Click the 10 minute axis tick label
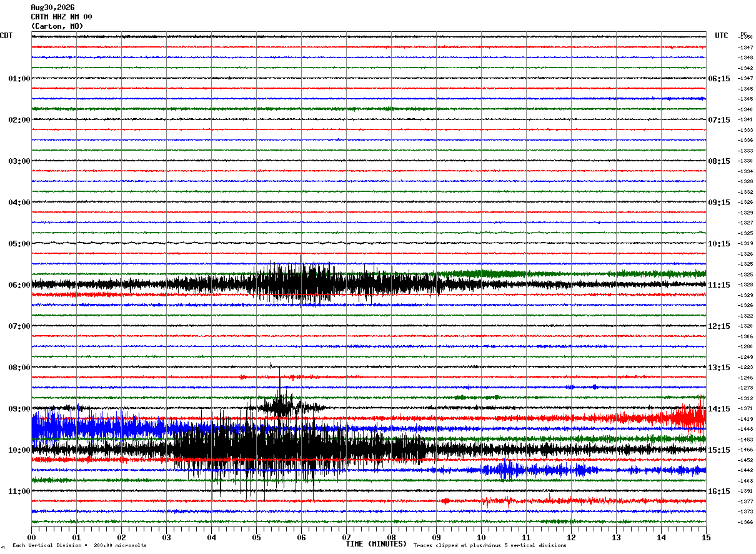 (481, 537)
